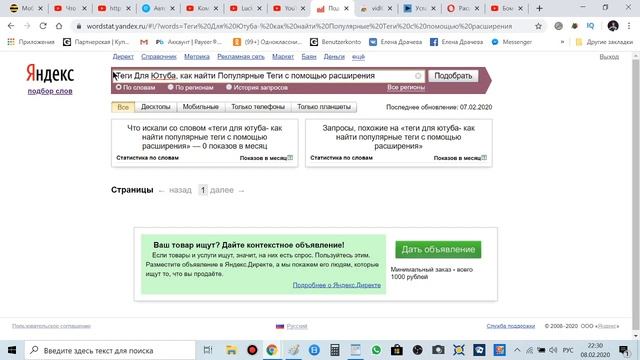Screen dimensions: 640x360
Task: Open Chrome profile avatar
Action: click(613, 26)
